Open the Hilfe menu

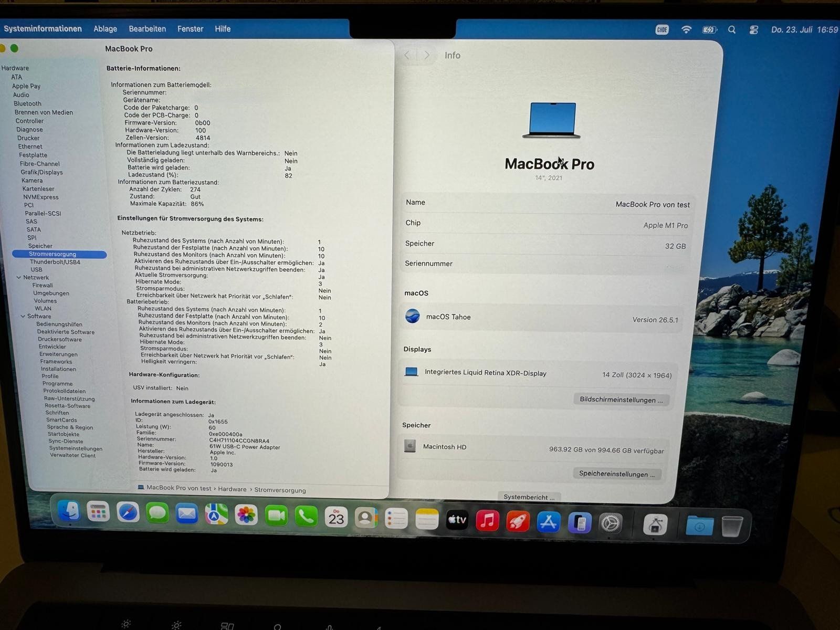click(223, 29)
